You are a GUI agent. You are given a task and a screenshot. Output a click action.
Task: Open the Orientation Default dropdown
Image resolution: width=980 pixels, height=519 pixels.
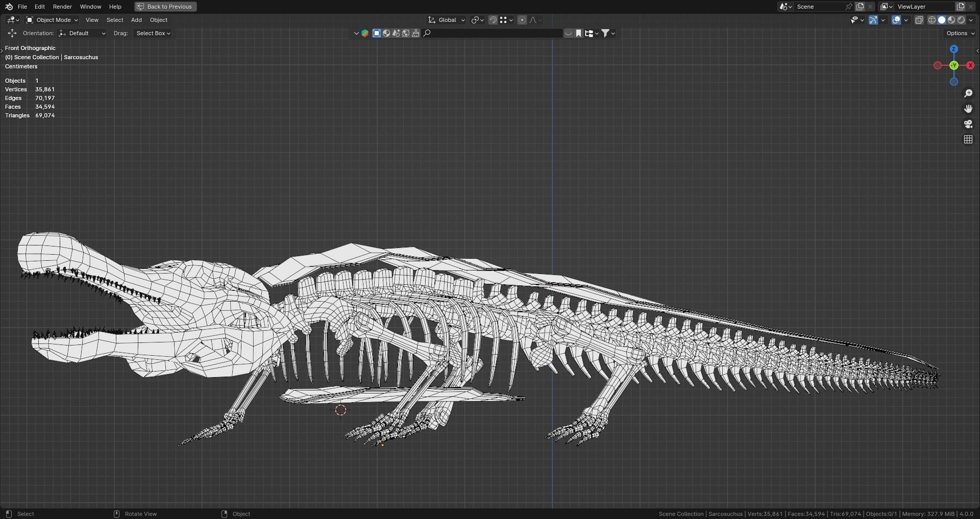click(82, 33)
